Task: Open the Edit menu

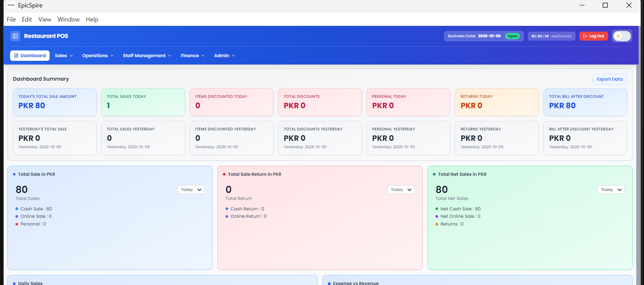Action: 27,19
